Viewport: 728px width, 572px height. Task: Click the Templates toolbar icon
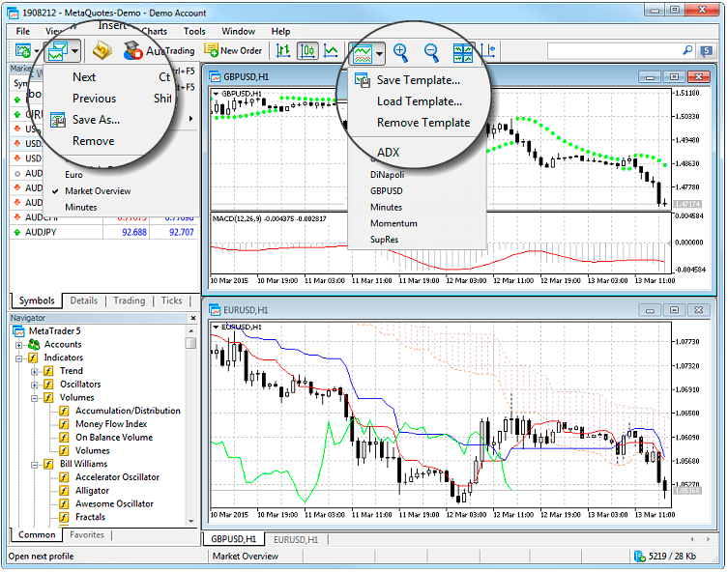(363, 53)
